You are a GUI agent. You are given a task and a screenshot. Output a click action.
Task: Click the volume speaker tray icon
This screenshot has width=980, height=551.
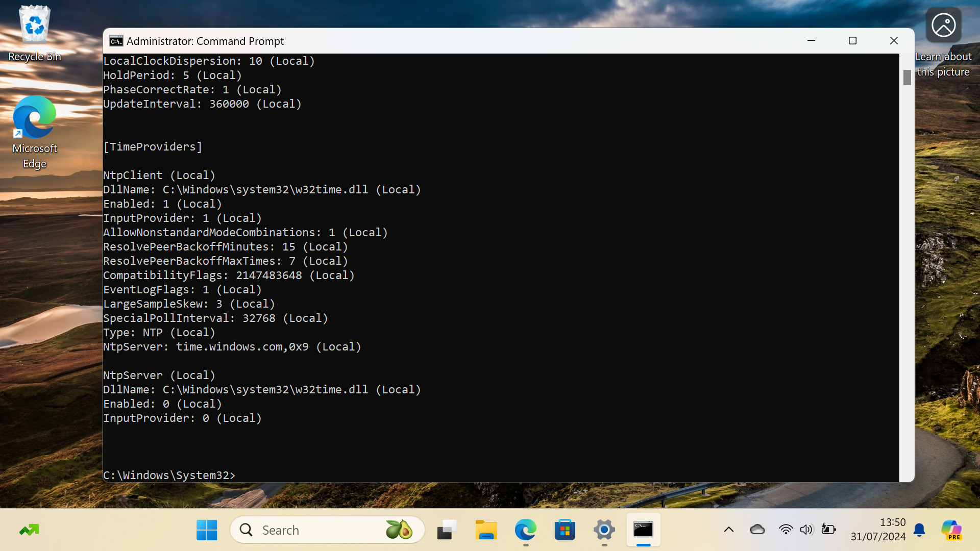806,530
